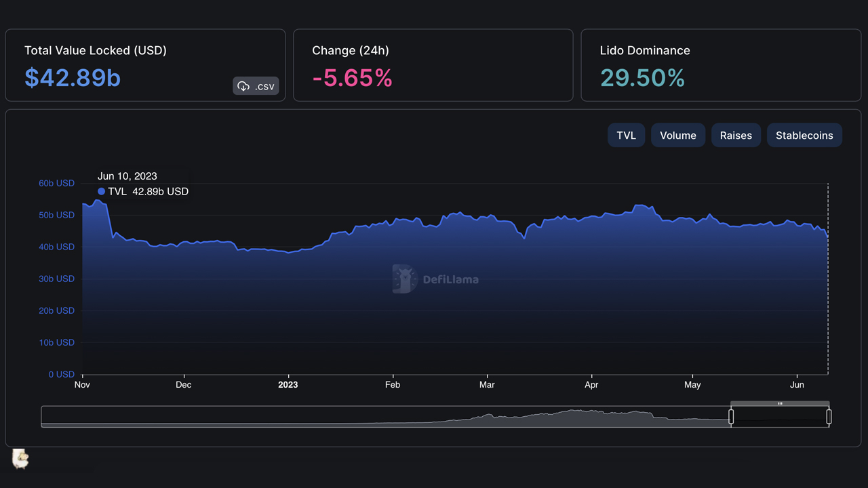Click the -5.65% change value
Viewport: 868px width, 488px height.
[x=351, y=78]
